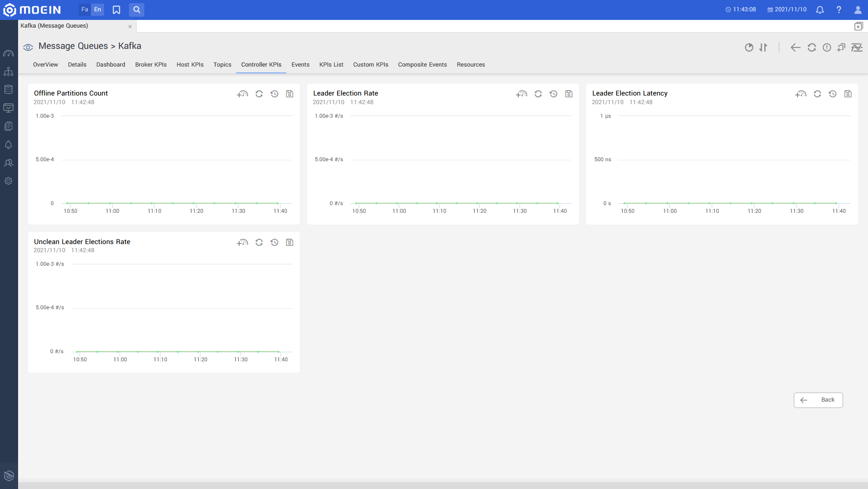Click the bottom sidebar shield icon
868x489 pixels.
pos(9,475)
